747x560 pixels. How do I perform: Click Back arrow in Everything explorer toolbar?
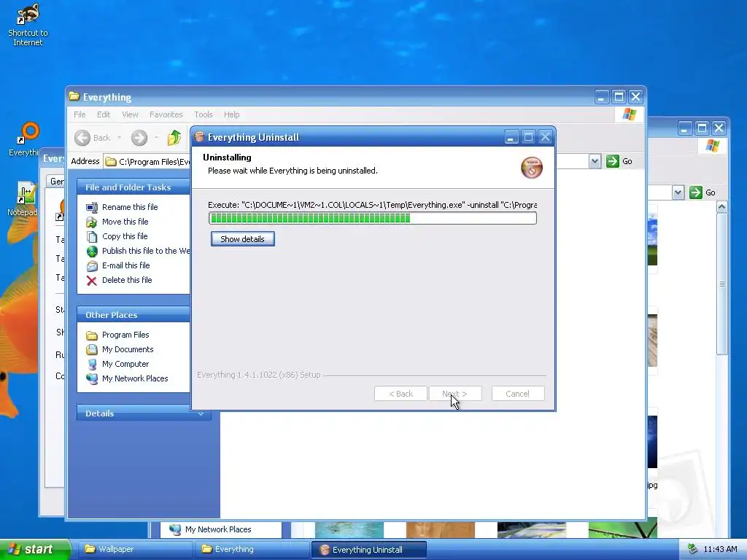[x=82, y=138]
